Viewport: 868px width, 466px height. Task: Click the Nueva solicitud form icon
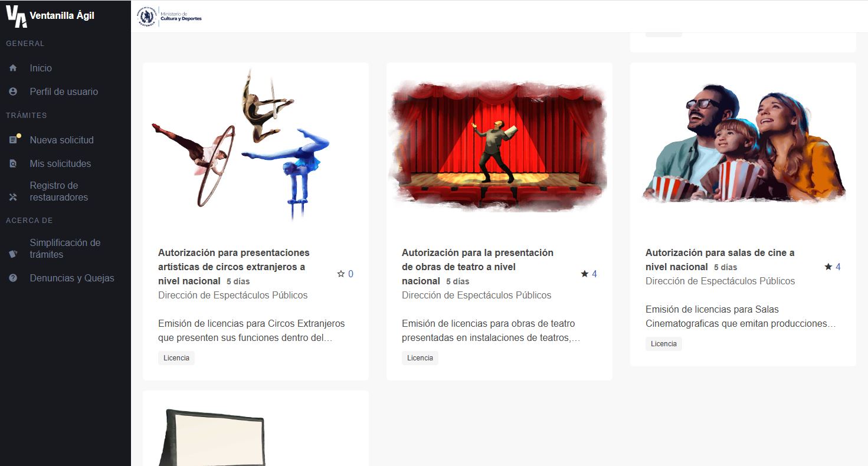coord(13,140)
